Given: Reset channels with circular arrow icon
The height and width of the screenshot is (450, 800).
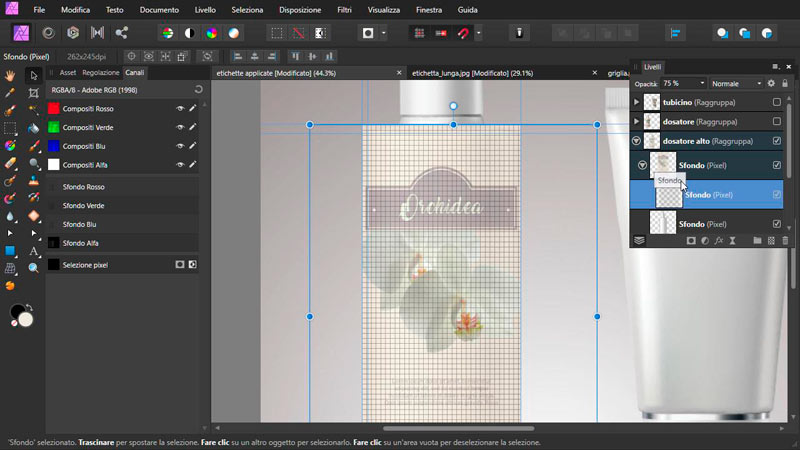Looking at the screenshot, I should [x=198, y=90].
